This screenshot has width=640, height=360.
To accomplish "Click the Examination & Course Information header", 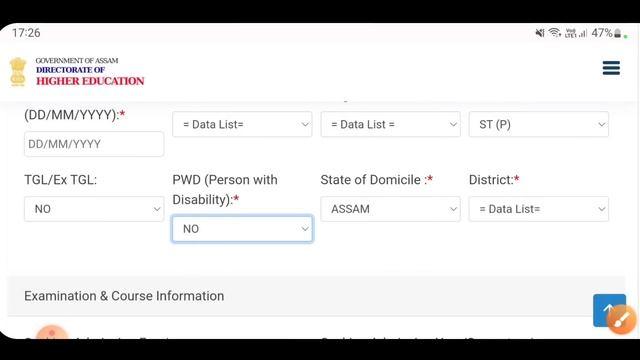I will click(124, 296).
